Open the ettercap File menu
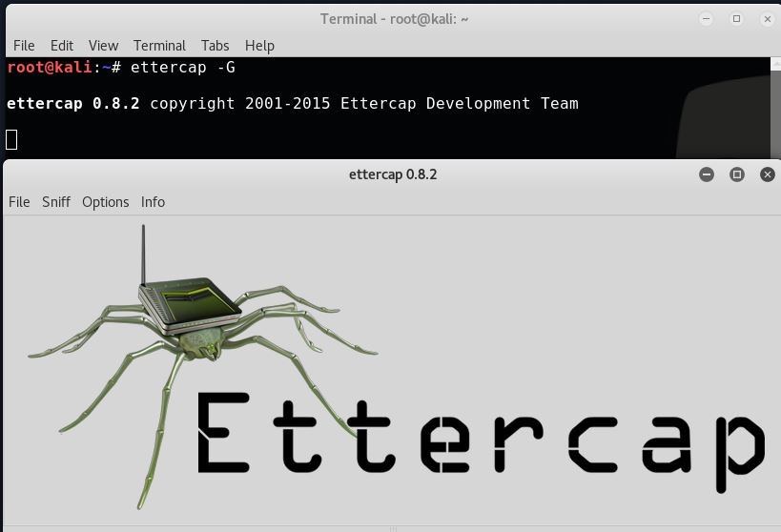The image size is (781, 532). pos(19,202)
